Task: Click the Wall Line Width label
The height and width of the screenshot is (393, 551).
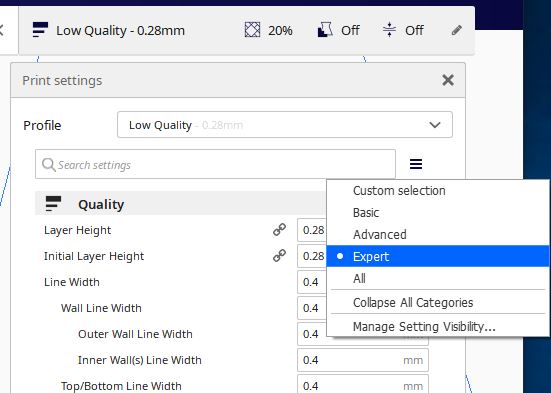Action: (x=101, y=308)
